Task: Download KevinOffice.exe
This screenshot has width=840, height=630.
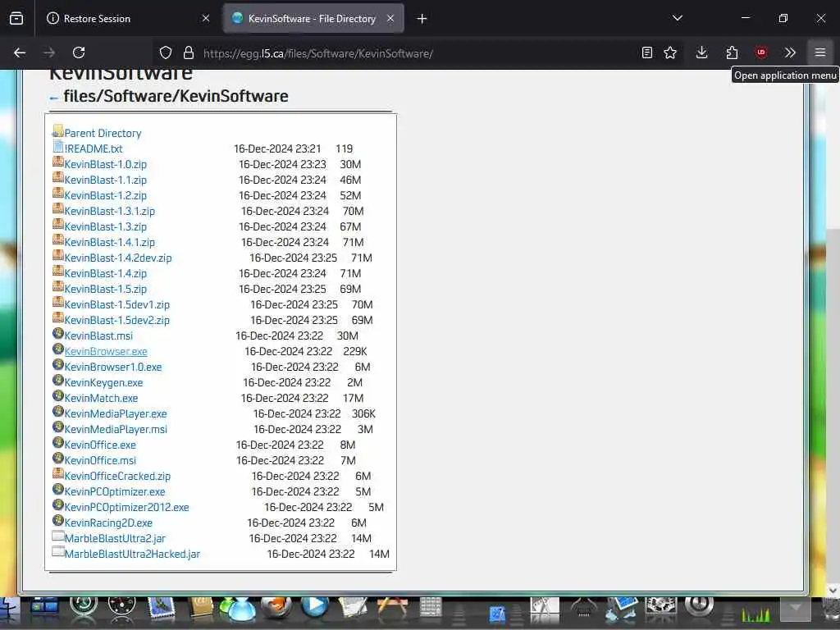Action: (x=100, y=445)
